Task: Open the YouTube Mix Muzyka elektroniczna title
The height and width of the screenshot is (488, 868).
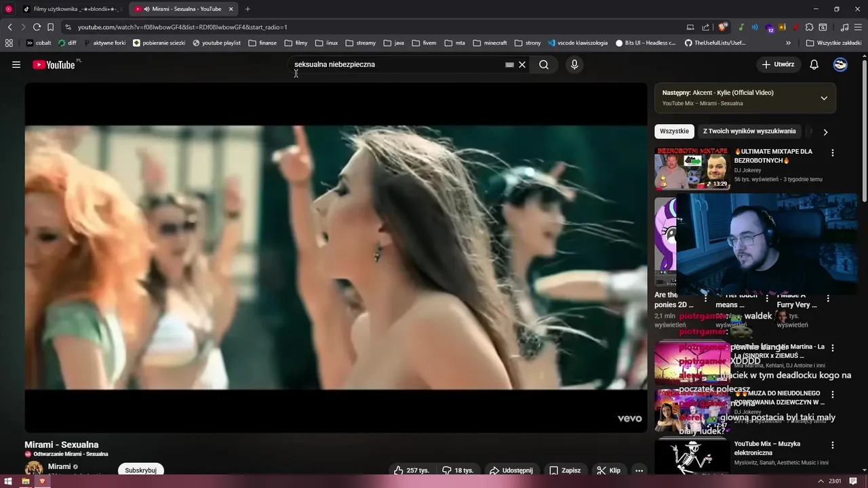Action: coord(767,448)
